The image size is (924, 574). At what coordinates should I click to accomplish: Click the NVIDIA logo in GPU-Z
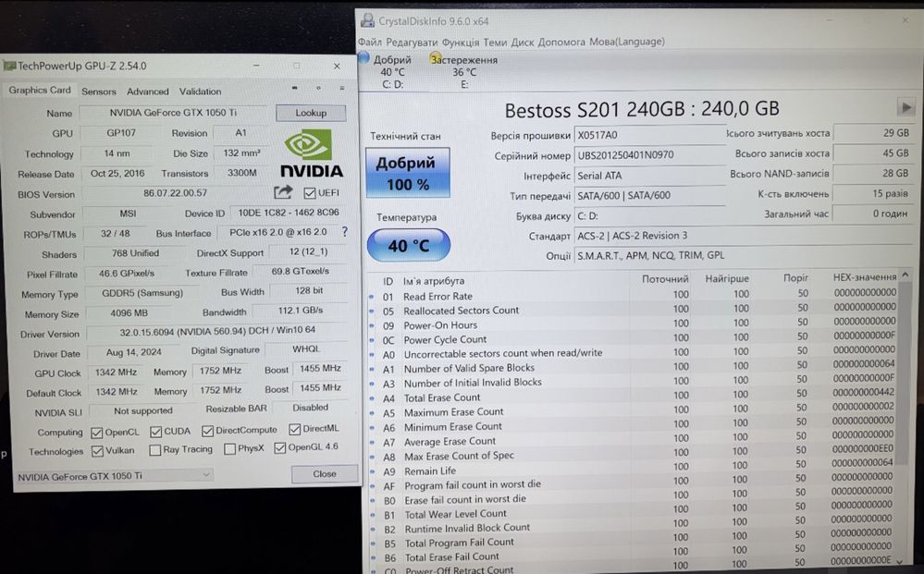pos(311,154)
